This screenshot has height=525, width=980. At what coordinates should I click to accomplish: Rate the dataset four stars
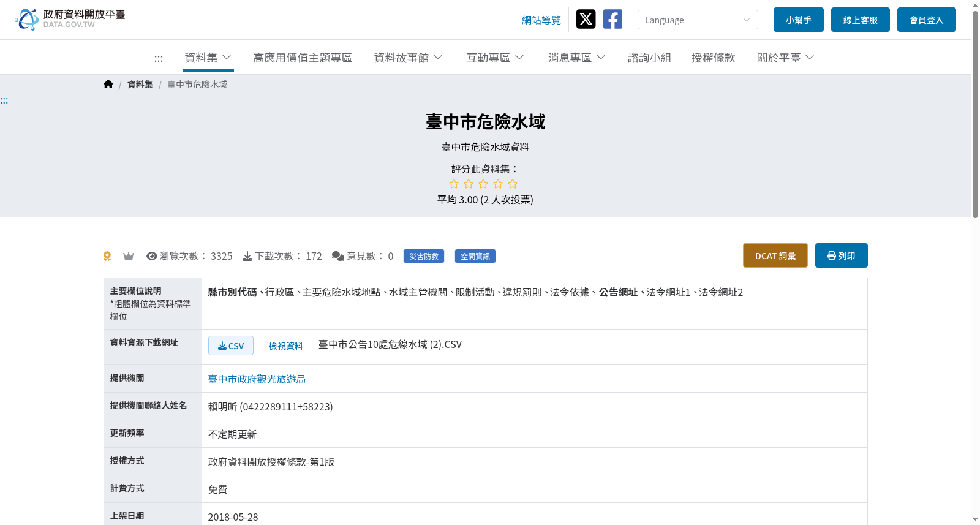(498, 184)
